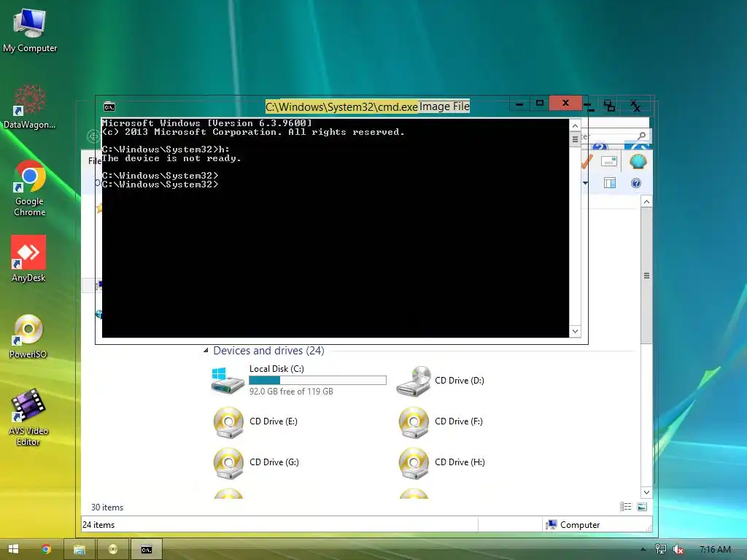The image size is (747, 560).
Task: Click the pane layout icon in ribbon
Action: click(609, 183)
